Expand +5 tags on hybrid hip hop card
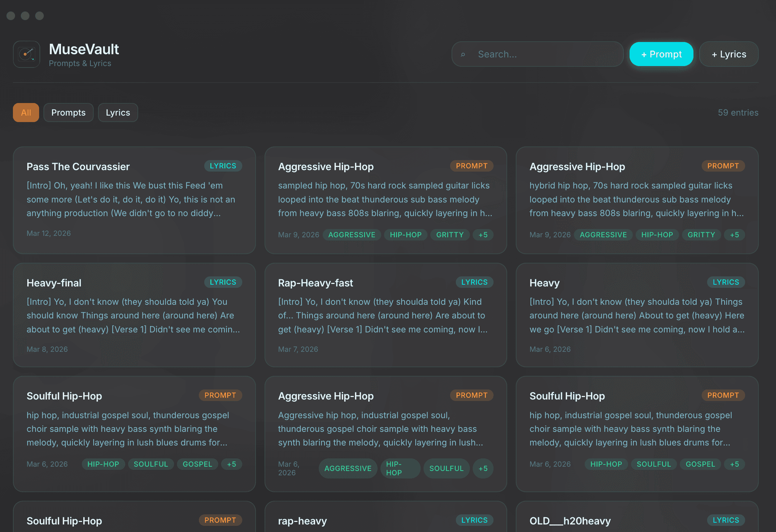776x532 pixels. point(734,235)
